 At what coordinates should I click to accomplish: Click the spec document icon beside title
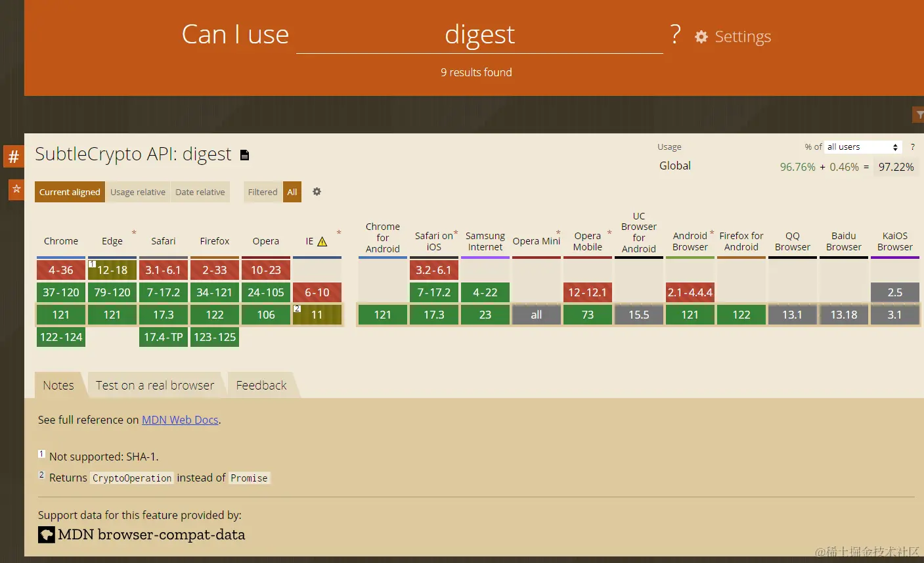[x=245, y=155]
